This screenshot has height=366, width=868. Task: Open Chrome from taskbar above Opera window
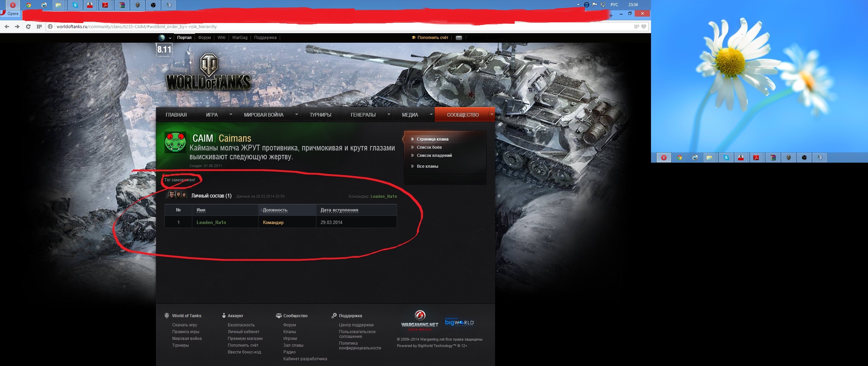coord(28,5)
